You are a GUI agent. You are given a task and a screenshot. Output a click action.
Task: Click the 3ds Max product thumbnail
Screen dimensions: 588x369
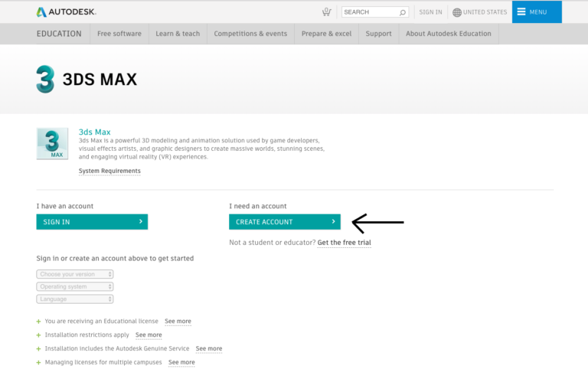coord(52,144)
